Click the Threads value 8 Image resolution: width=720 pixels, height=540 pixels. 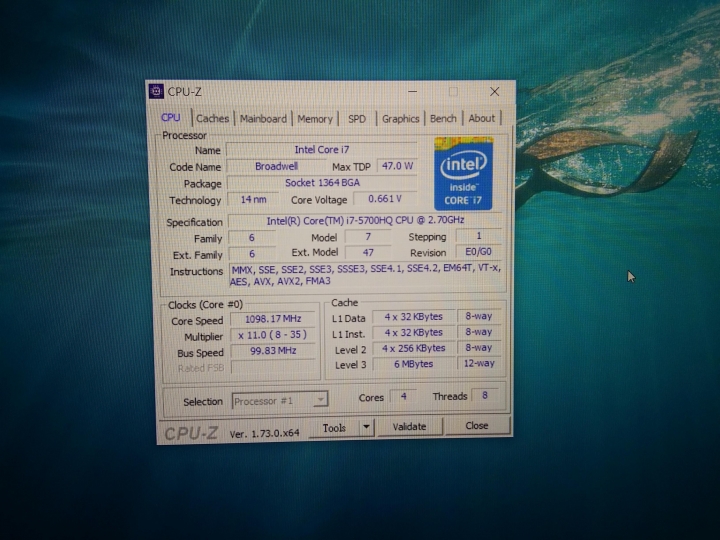484,395
